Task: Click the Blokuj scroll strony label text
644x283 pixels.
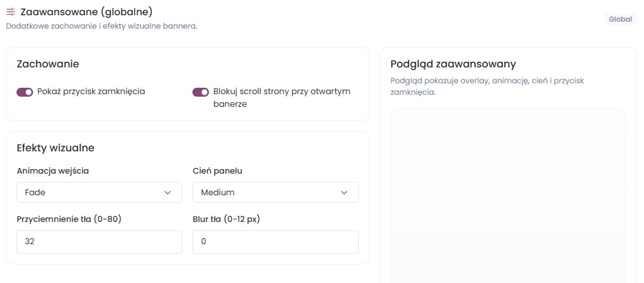Action: pyautogui.click(x=282, y=97)
